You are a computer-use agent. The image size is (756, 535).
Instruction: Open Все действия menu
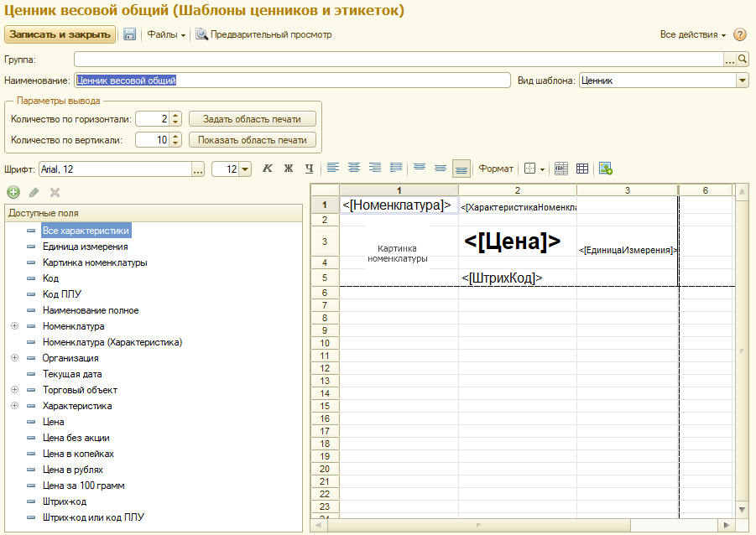(693, 34)
